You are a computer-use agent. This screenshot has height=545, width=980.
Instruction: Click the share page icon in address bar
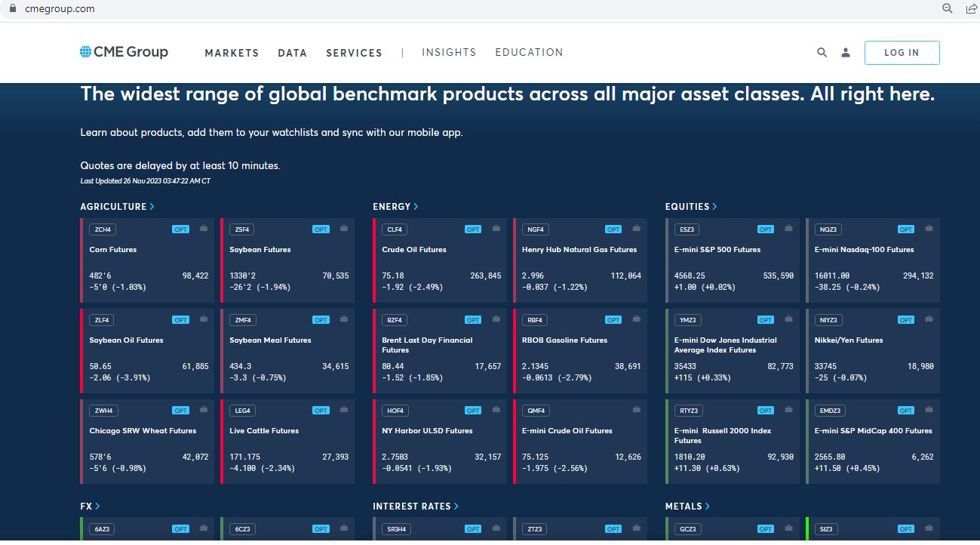point(971,8)
